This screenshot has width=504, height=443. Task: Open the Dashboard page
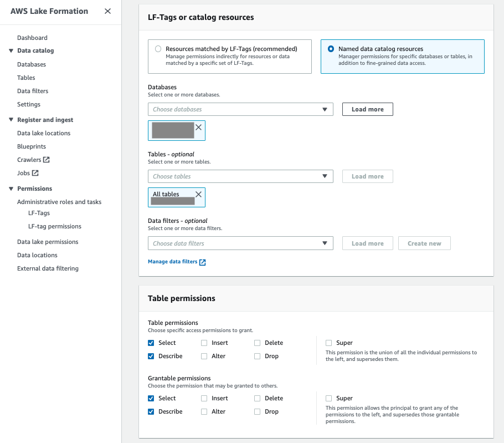pos(32,38)
